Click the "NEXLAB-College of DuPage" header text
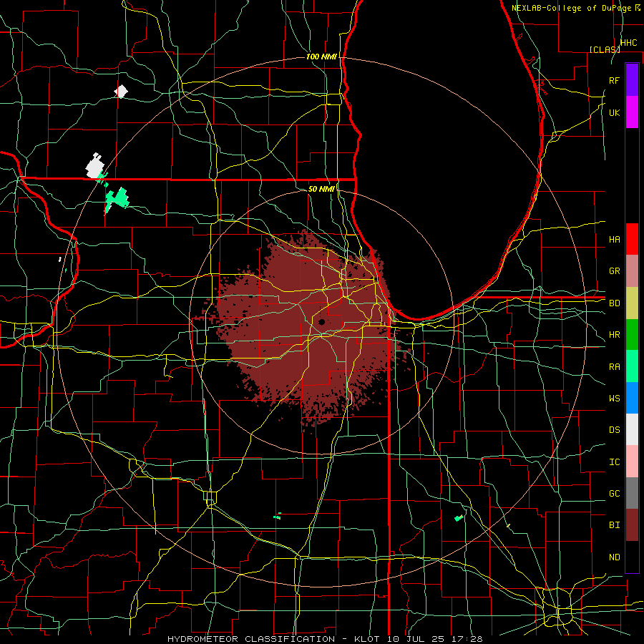Screen dimensions: 644x644 coord(571,8)
